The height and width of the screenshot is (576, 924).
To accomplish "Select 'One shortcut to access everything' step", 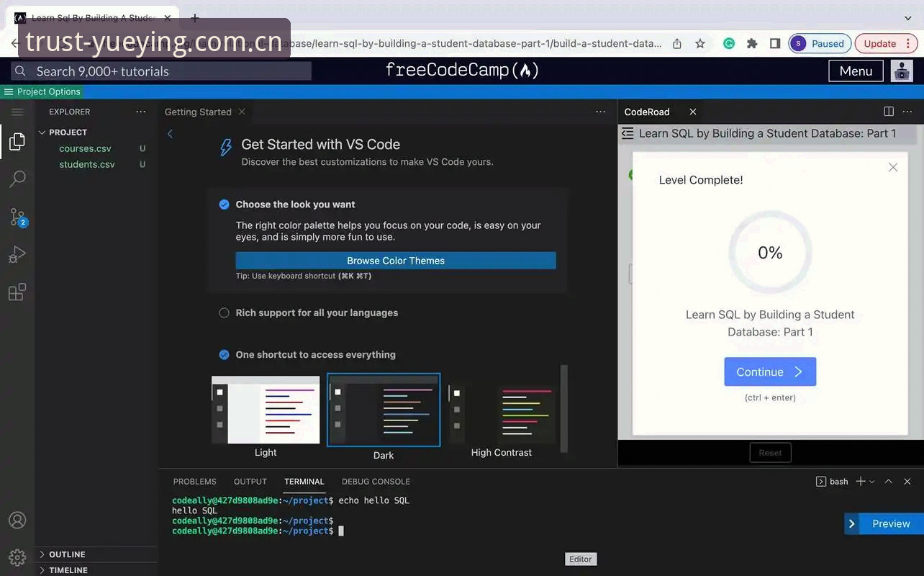I will tap(315, 354).
